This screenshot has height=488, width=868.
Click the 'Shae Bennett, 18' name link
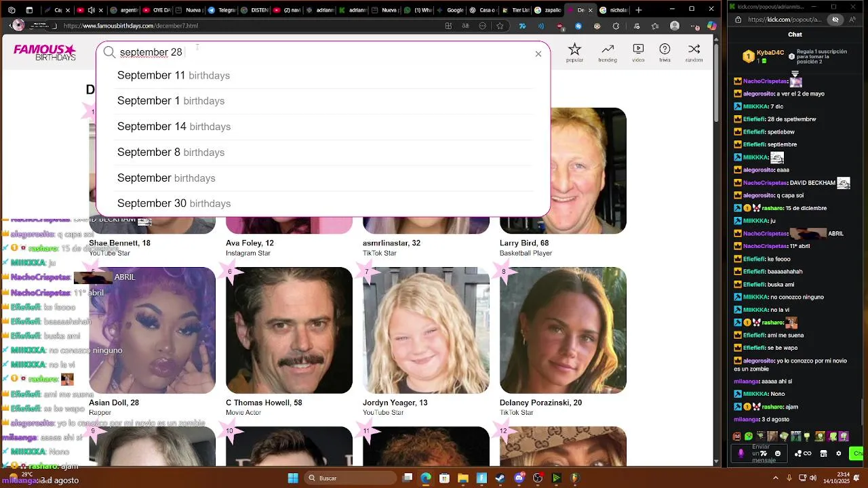click(x=119, y=243)
